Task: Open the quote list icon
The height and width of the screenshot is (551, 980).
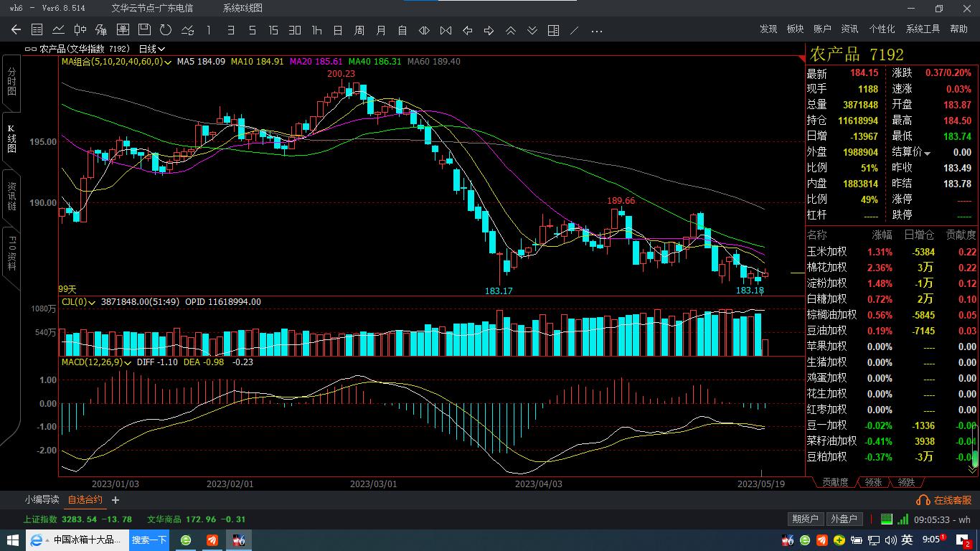Action: pyautogui.click(x=37, y=30)
